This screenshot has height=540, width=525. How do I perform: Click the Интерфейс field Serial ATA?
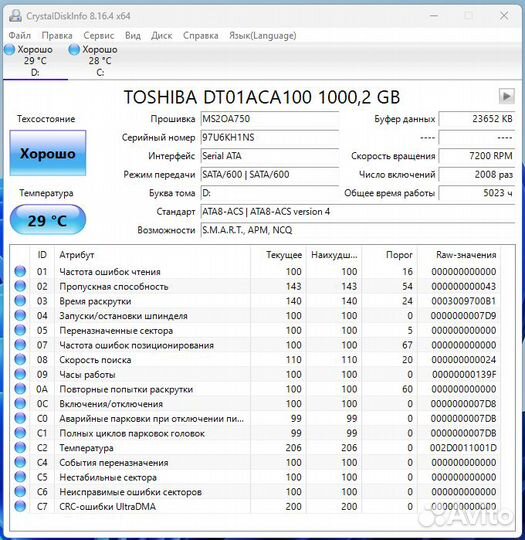[x=269, y=156]
